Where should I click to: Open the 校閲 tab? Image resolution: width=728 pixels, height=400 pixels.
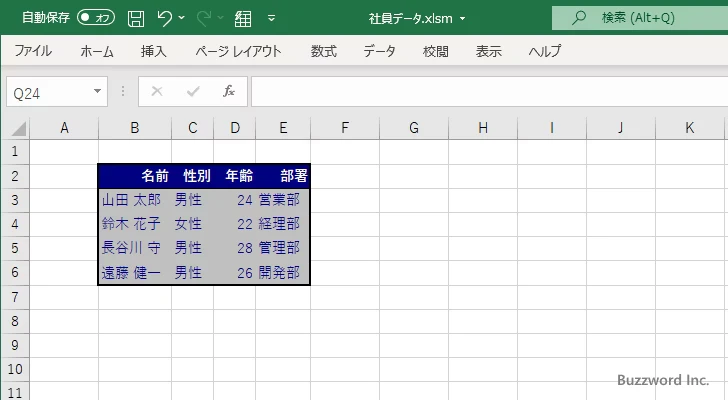tap(436, 51)
